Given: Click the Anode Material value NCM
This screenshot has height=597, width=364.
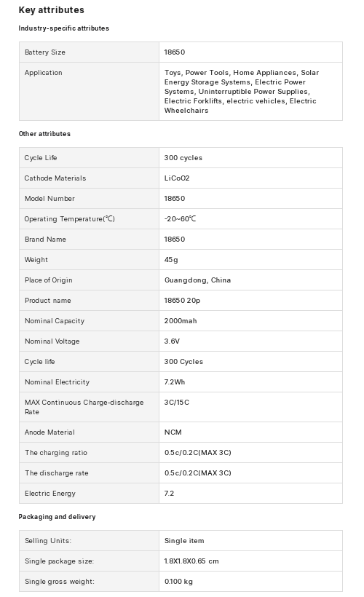Looking at the screenshot, I should pos(173,432).
